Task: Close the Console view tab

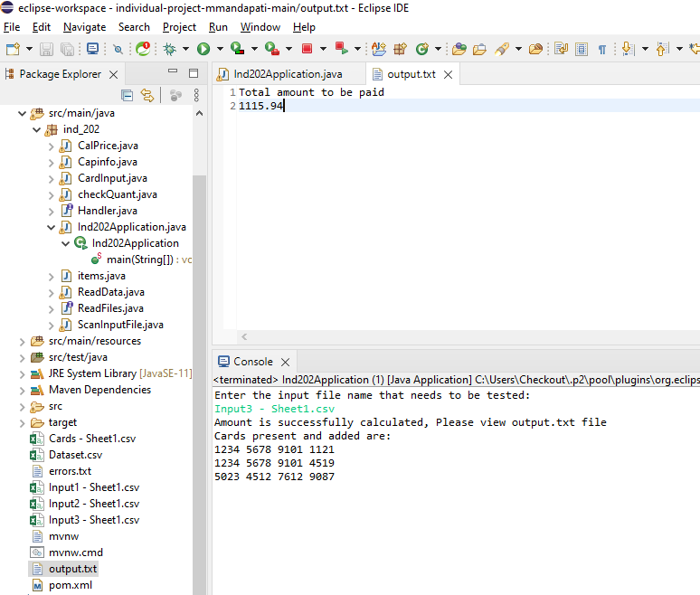Action: click(285, 362)
